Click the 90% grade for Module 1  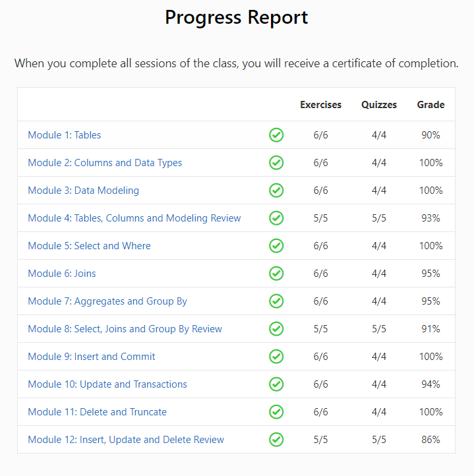pos(431,135)
